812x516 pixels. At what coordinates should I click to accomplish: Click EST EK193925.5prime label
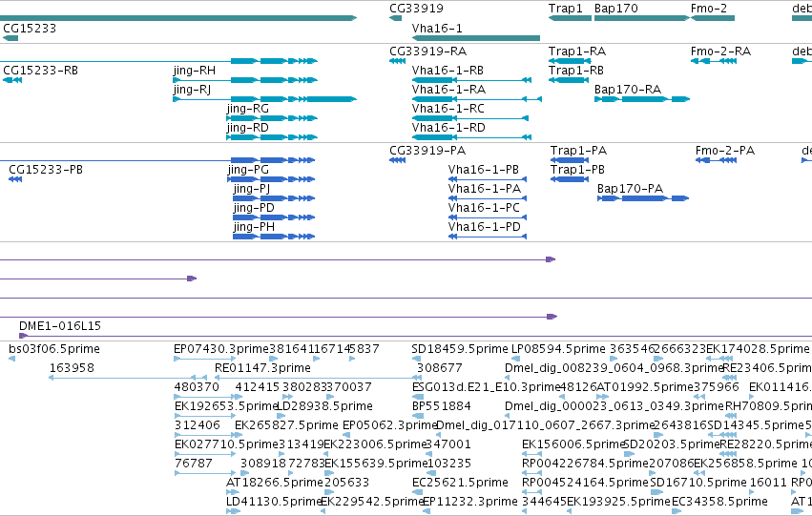pos(618,502)
